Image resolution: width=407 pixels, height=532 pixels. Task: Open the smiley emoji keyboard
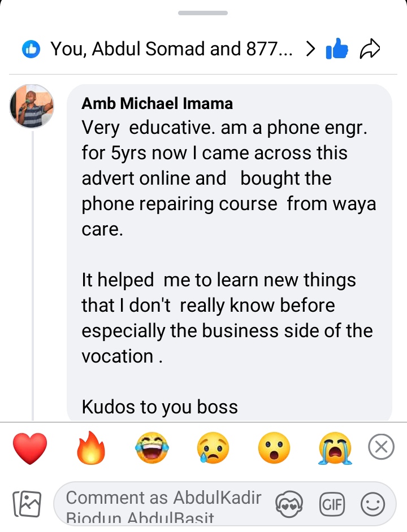tap(373, 504)
